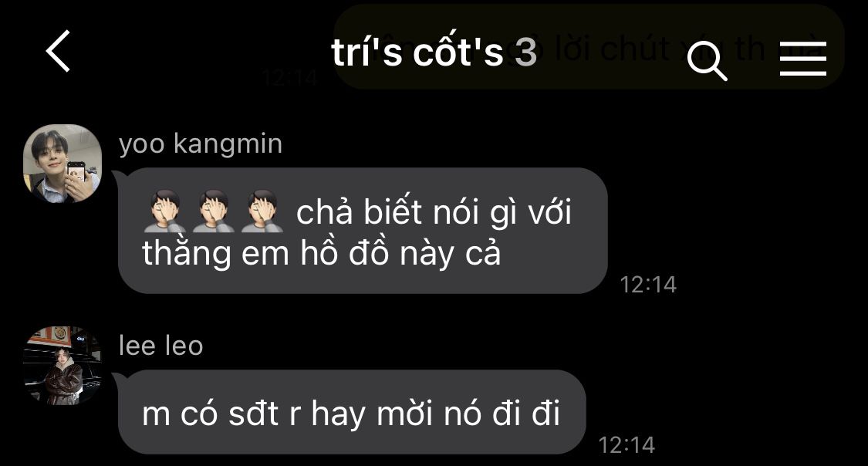
Task: Tap the first facepalm emoji
Action: [164, 211]
